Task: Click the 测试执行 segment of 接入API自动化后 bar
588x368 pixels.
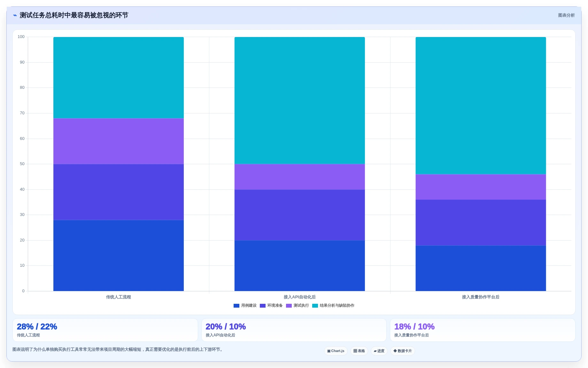Action: (x=300, y=177)
